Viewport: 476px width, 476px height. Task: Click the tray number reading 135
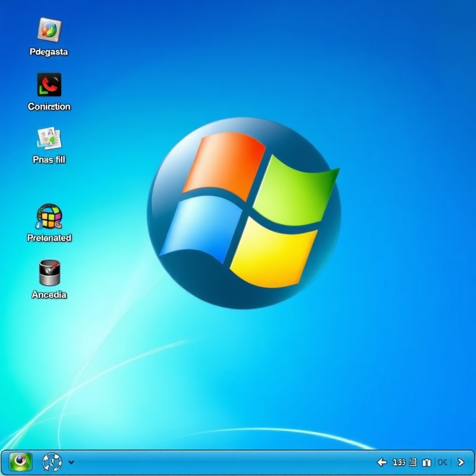399,463
